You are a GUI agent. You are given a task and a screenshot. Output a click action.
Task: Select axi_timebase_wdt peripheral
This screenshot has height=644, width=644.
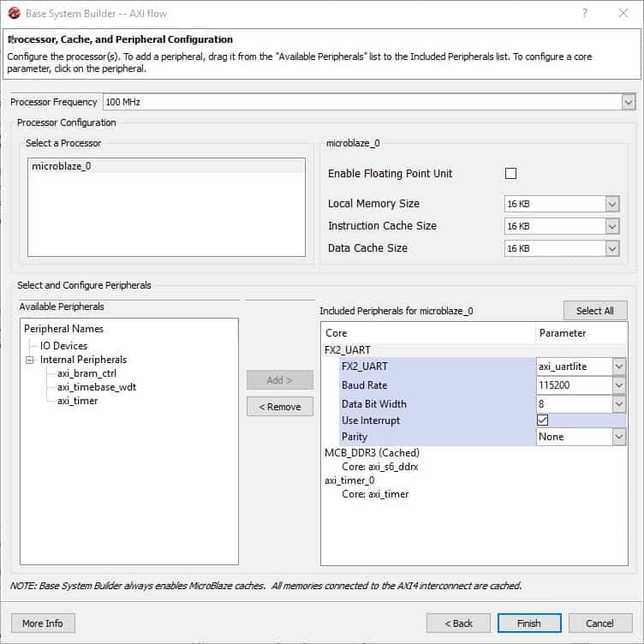point(96,387)
